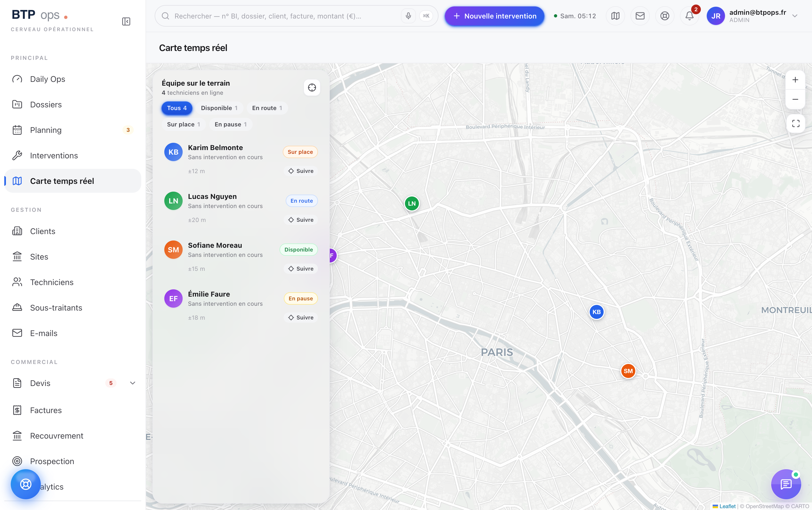Open Planning in the sidebar
The width and height of the screenshot is (812, 510).
click(73, 130)
